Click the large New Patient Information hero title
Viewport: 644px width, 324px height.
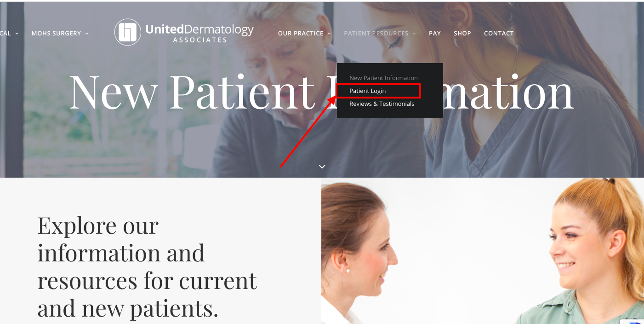pyautogui.click(x=321, y=91)
